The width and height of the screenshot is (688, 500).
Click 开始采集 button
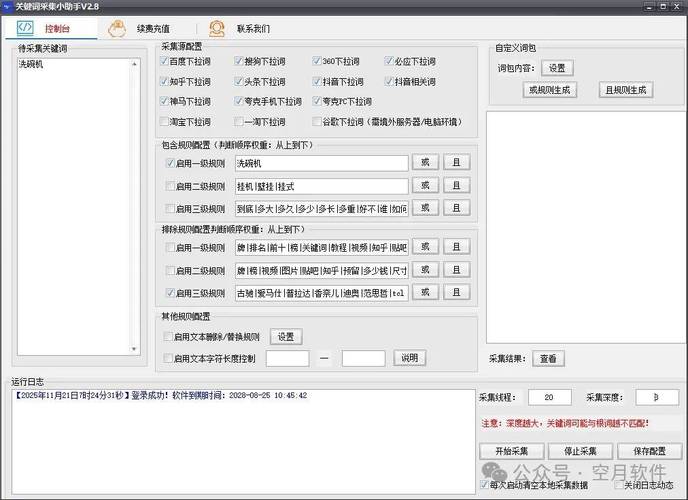point(512,451)
